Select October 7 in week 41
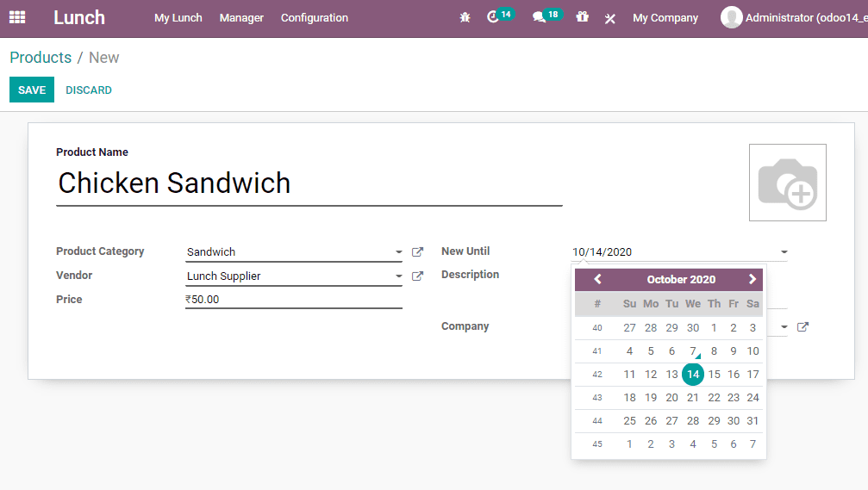 tap(693, 351)
